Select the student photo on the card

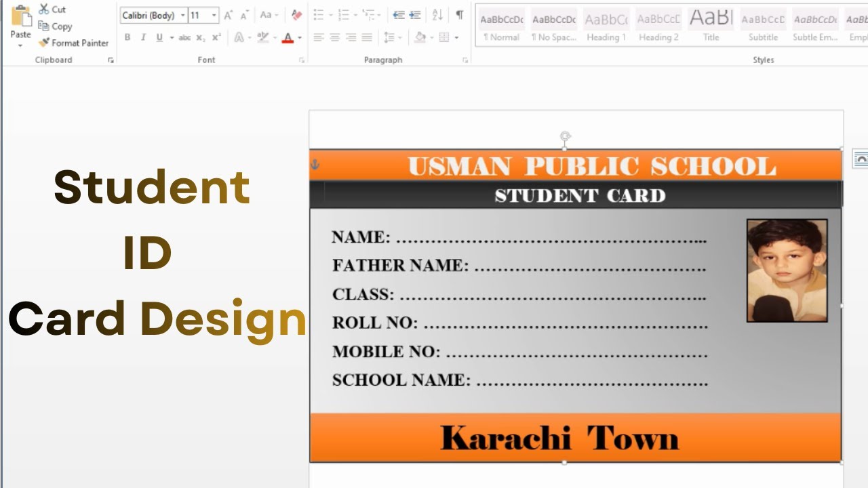[x=787, y=270]
